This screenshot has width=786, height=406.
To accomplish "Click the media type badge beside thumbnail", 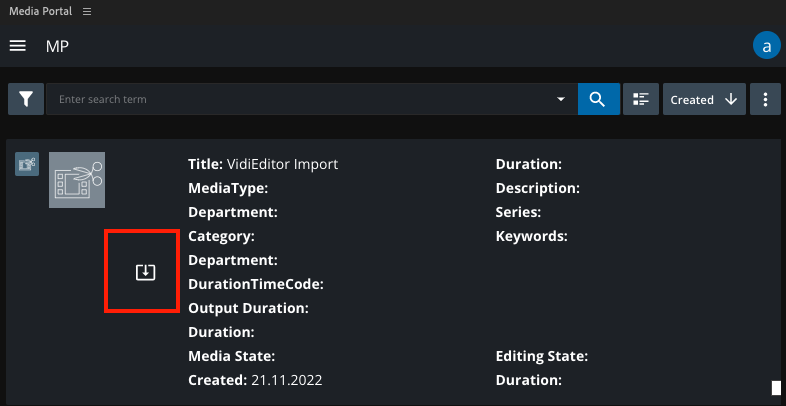I will [x=27, y=164].
